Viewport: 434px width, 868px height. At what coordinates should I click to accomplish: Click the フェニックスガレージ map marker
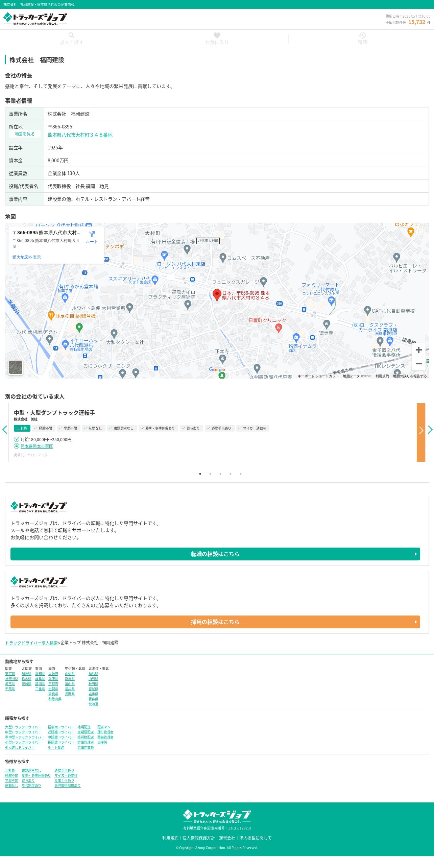[x=264, y=281]
